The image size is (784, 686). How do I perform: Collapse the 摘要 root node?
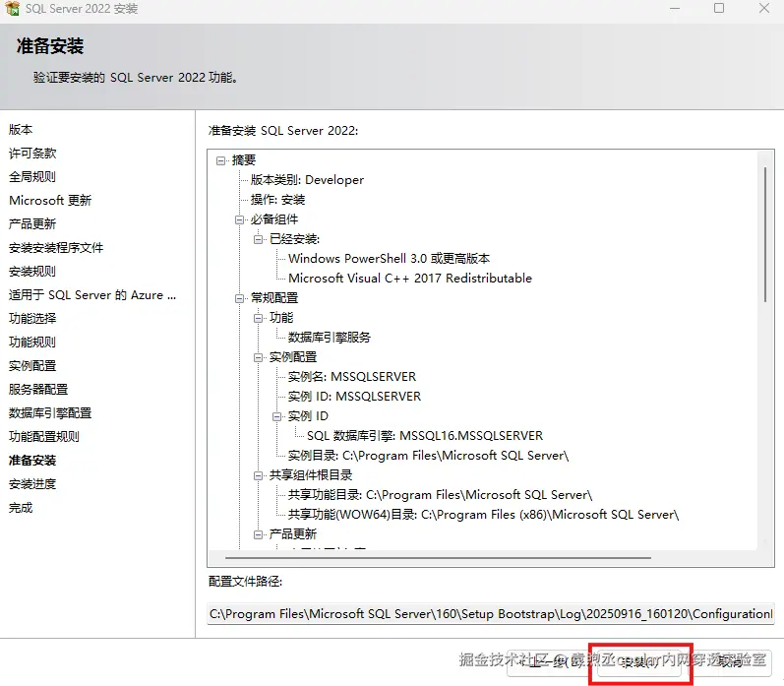click(220, 160)
